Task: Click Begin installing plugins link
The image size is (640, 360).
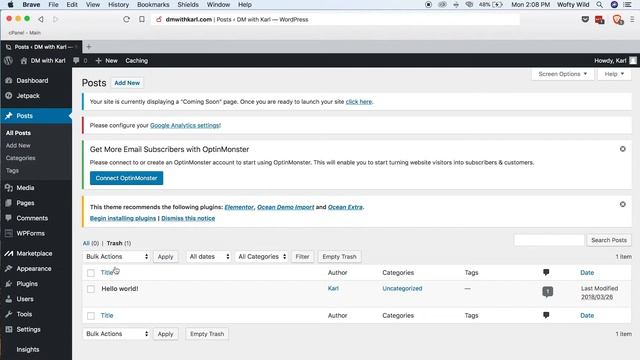Action: 123,218
